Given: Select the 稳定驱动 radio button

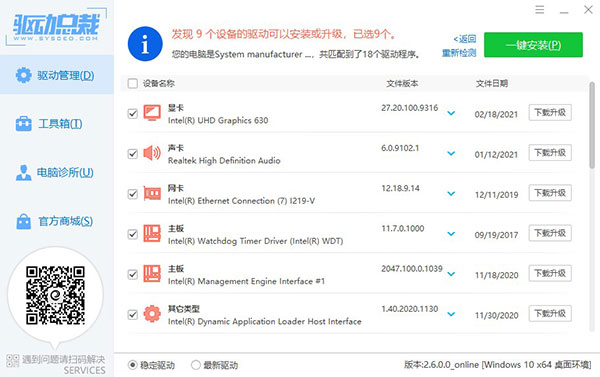Looking at the screenshot, I should 132,365.
